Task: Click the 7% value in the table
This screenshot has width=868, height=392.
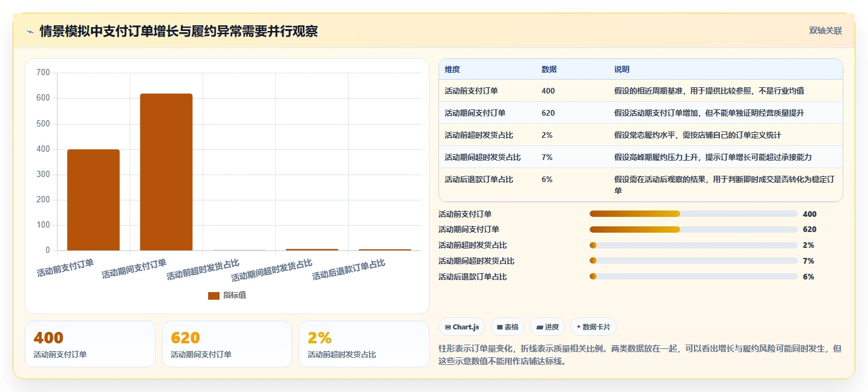Action: [x=547, y=157]
